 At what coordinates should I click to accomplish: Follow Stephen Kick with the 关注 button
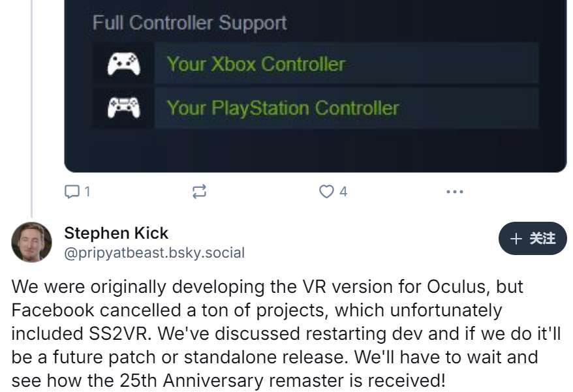(533, 239)
